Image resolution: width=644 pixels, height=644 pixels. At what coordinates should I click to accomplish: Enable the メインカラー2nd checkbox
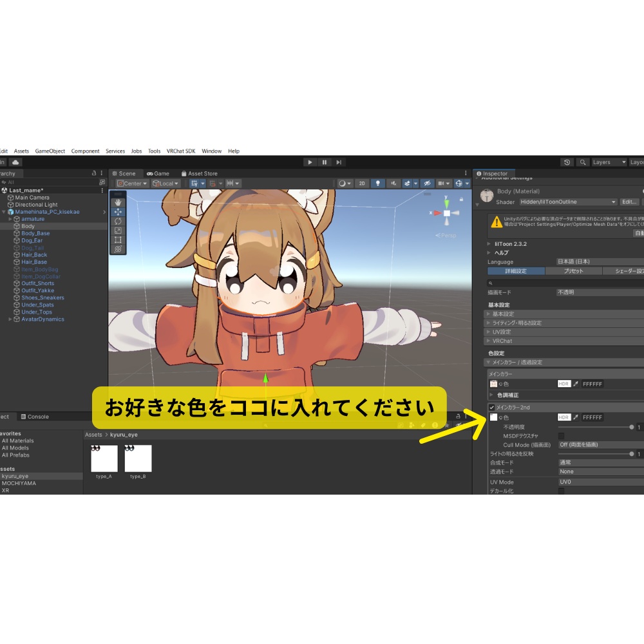(x=492, y=408)
